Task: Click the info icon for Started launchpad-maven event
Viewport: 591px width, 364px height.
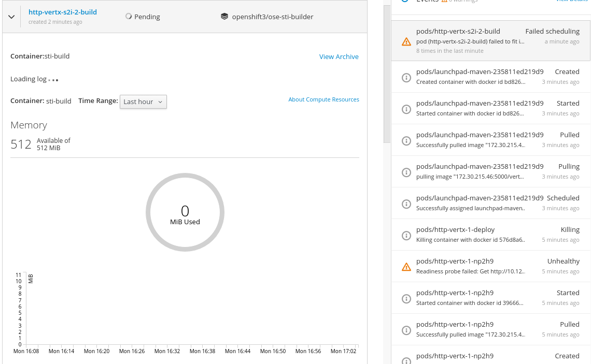Action: point(406,109)
